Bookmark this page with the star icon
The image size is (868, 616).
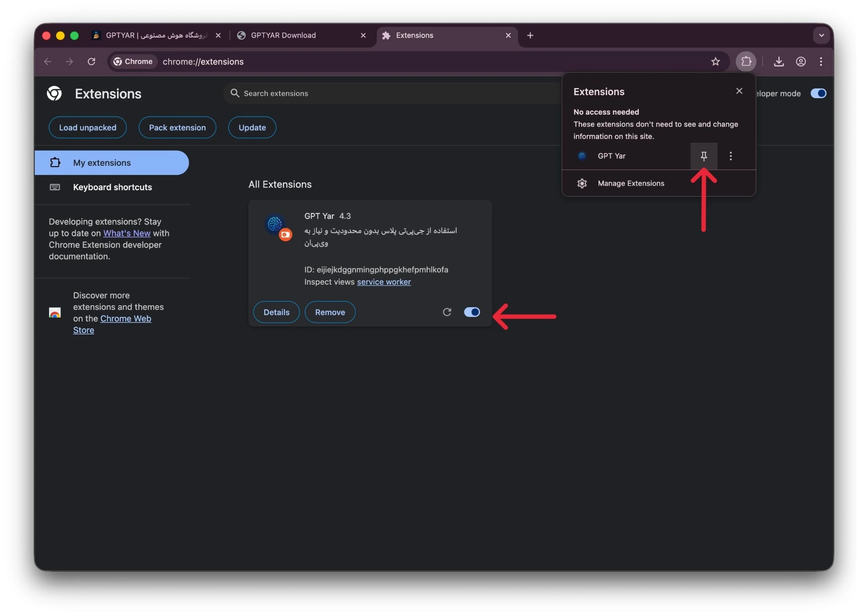click(715, 62)
